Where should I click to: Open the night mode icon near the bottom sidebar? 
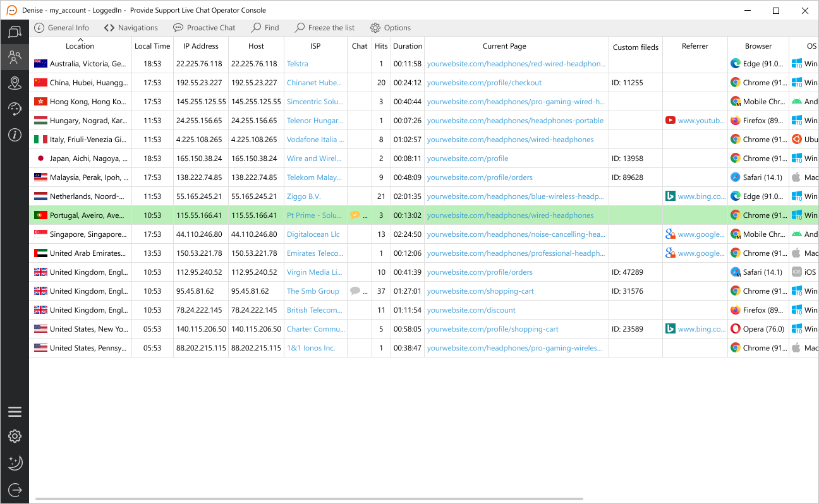(x=15, y=463)
